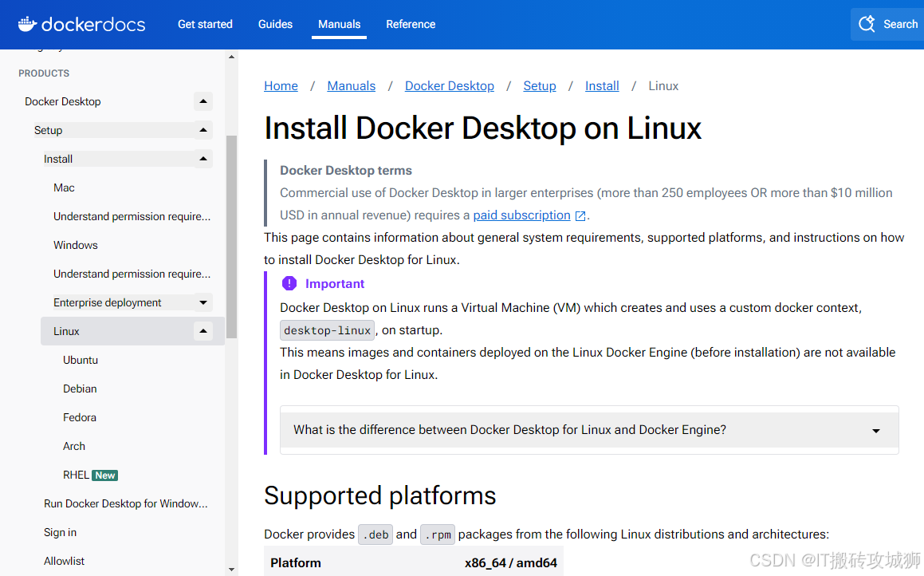
Task: Click the Important exclamation icon
Action: (289, 283)
